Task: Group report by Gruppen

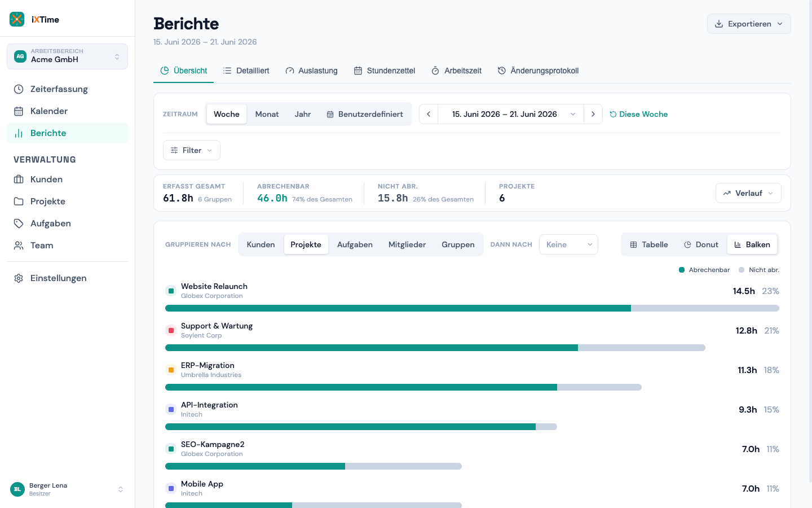Action: pos(458,244)
